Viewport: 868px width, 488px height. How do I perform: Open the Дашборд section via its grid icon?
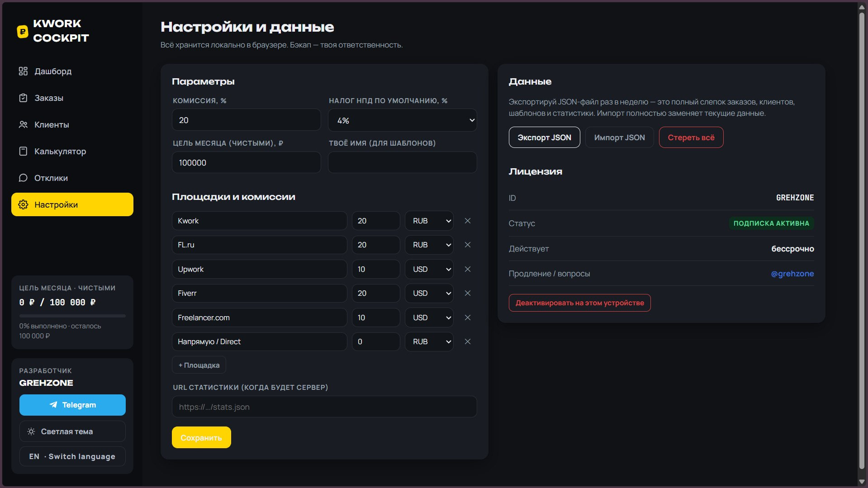23,71
